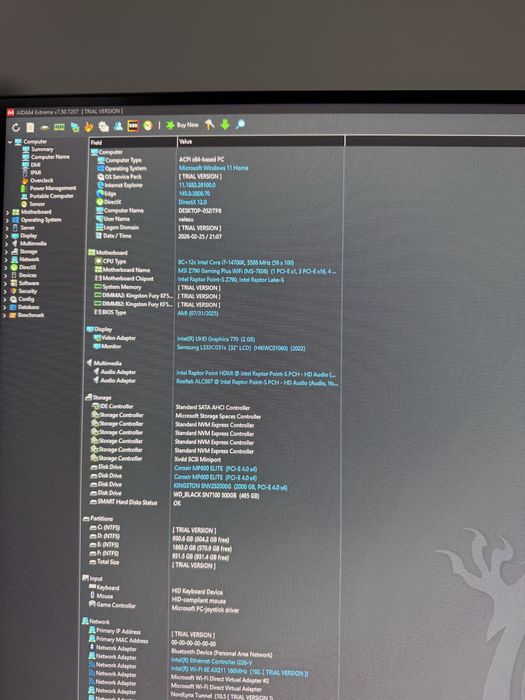Open Cache and Memory Benchmark green RAM icon
The image size is (525, 700).
pos(59,127)
